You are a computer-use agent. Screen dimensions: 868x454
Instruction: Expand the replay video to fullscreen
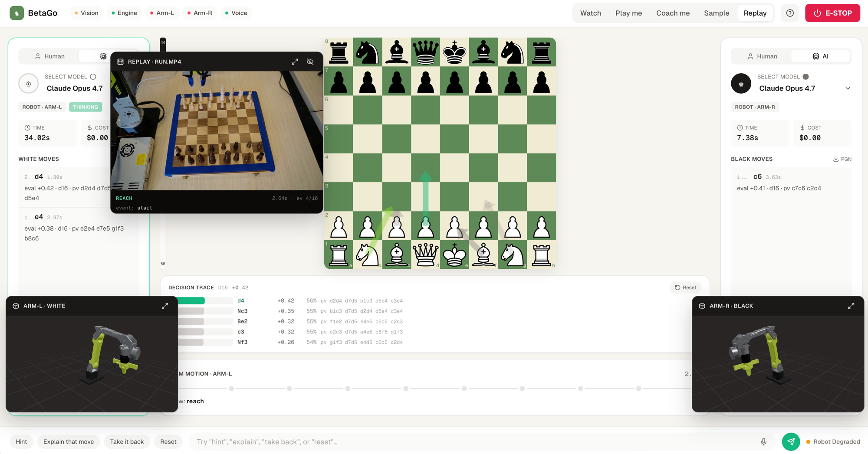click(295, 62)
